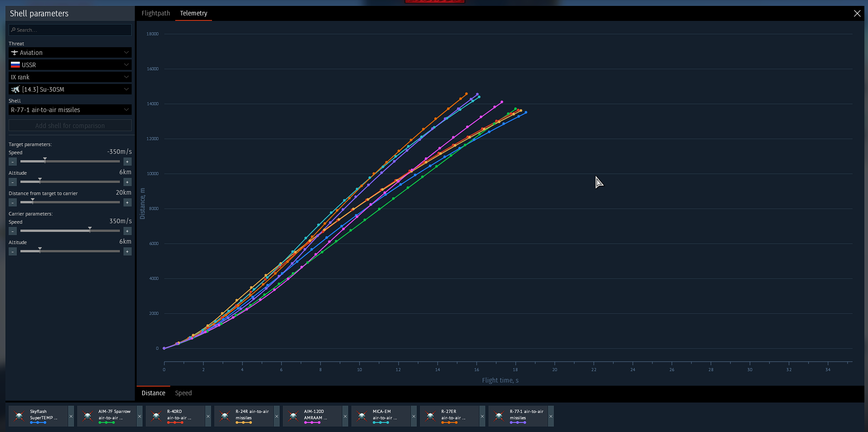Screen dimensions: 868x432
Task: Increase carrier altitude with plus button
Action: 128,251
